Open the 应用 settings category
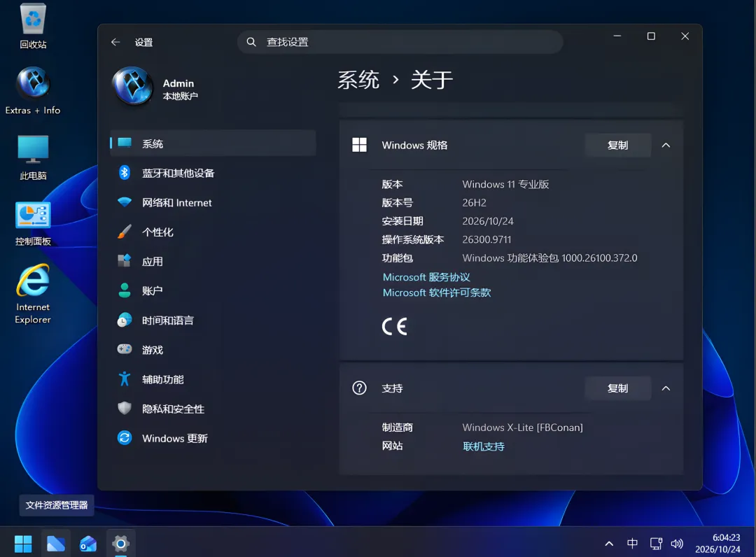Viewport: 756px width, 557px height. (x=213, y=261)
